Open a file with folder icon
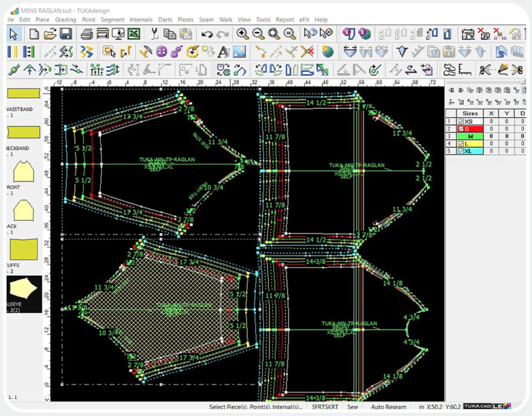This screenshot has width=532, height=416. tap(50, 34)
